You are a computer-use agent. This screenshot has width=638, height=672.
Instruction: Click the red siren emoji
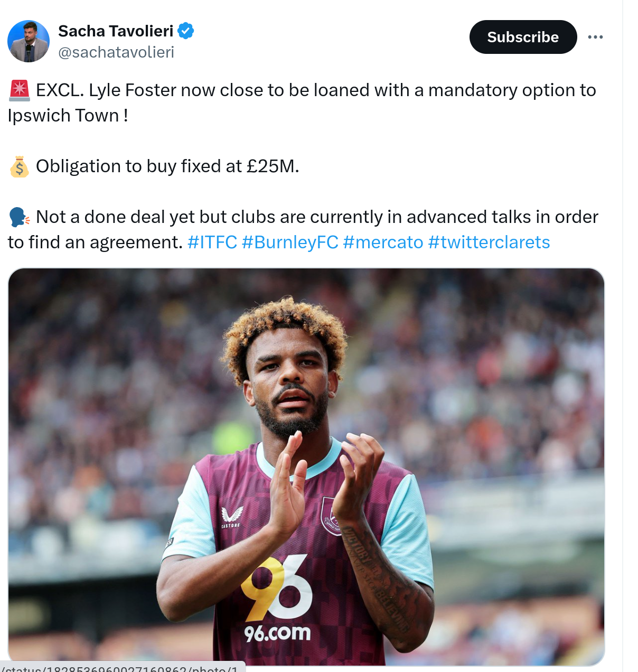[x=20, y=90]
